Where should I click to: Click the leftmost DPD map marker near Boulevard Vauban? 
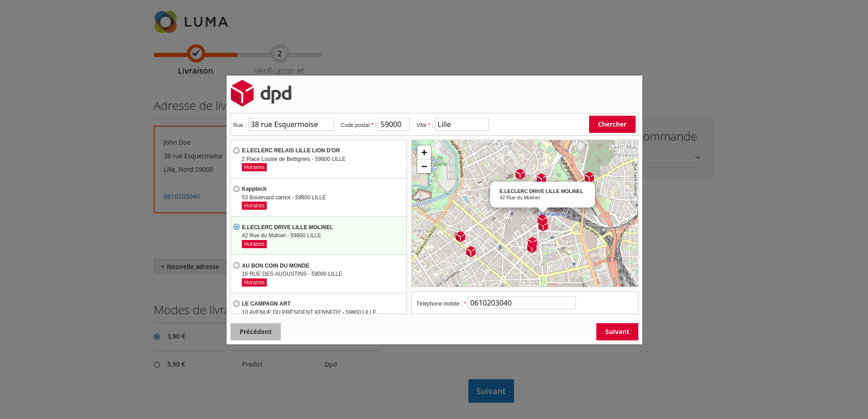tap(460, 237)
